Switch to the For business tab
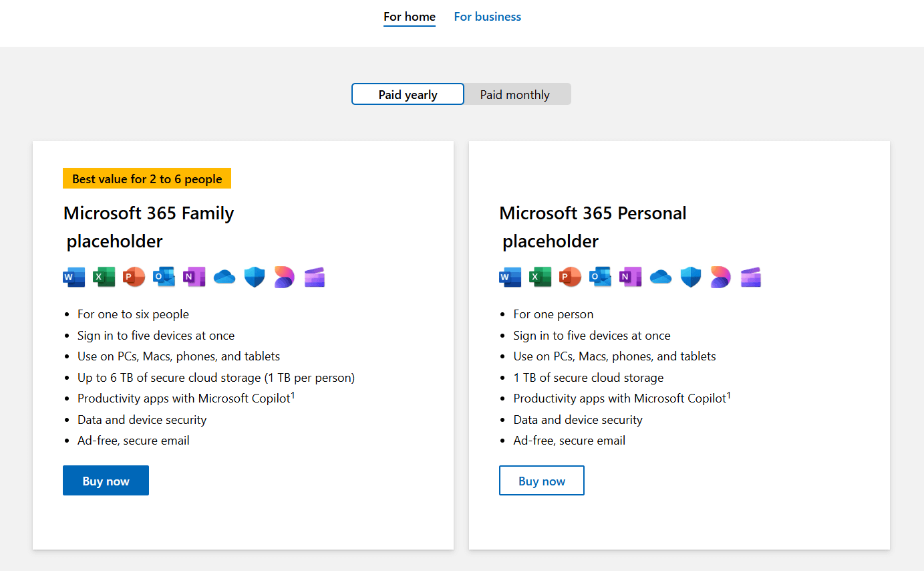This screenshot has height=571, width=924. [488, 17]
